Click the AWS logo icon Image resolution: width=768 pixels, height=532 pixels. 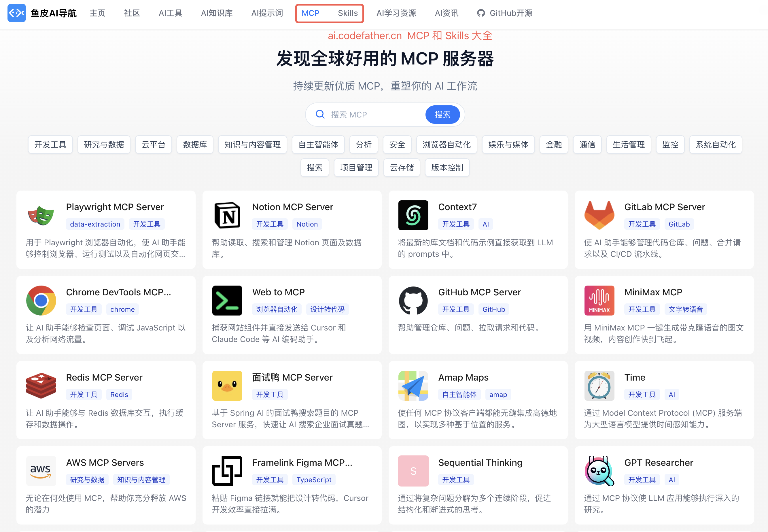coord(41,471)
